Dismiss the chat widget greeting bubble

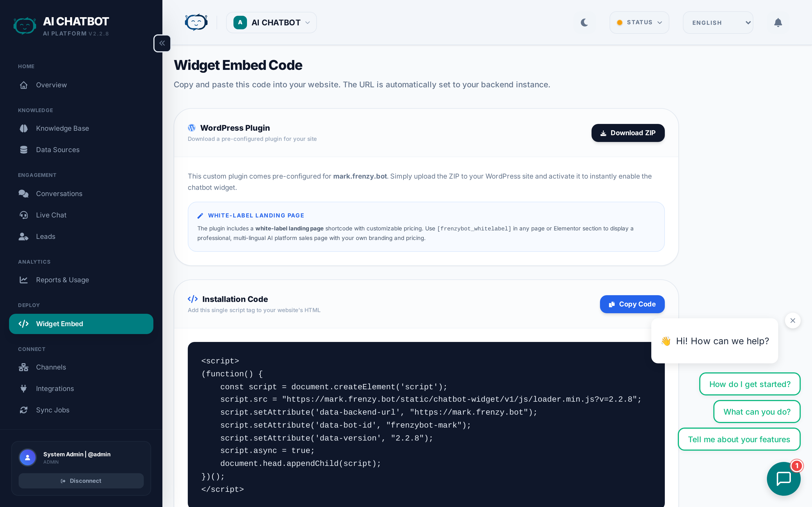(x=793, y=320)
